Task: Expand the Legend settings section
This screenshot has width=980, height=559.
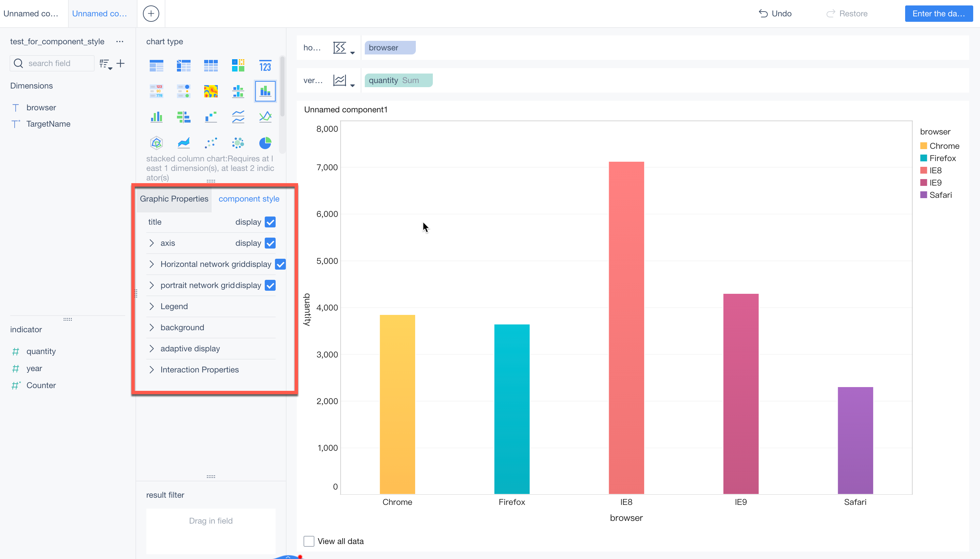Action: 174,306
